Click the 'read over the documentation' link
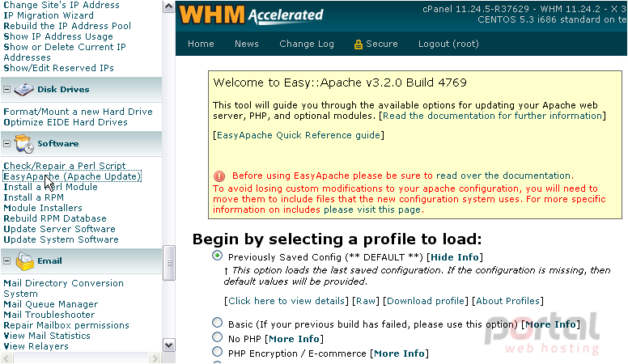 tap(503, 176)
